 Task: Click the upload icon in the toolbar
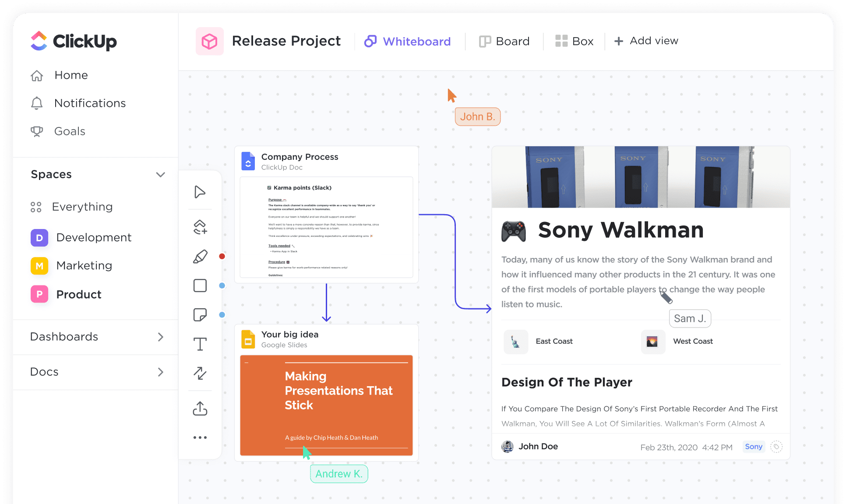[200, 408]
